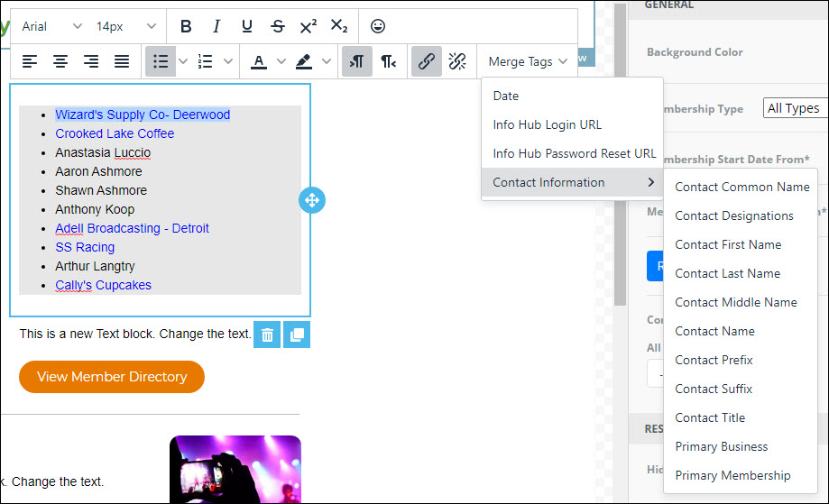This screenshot has height=504, width=829.
Task: Insert link icon
Action: (427, 62)
